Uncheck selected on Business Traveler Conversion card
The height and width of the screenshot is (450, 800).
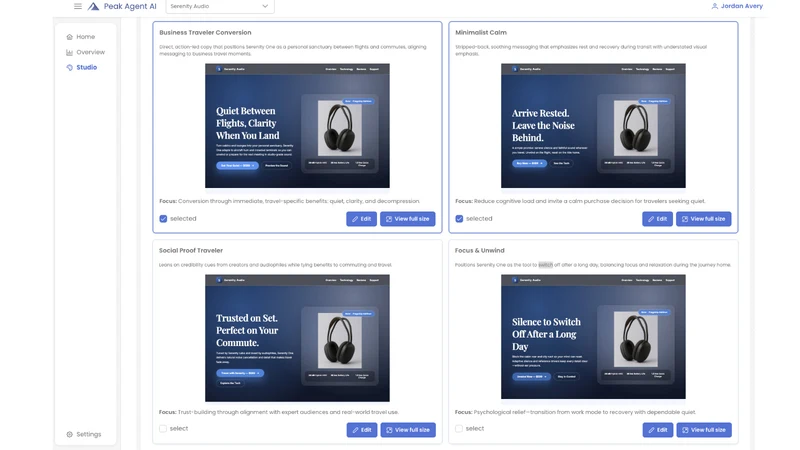[163, 219]
